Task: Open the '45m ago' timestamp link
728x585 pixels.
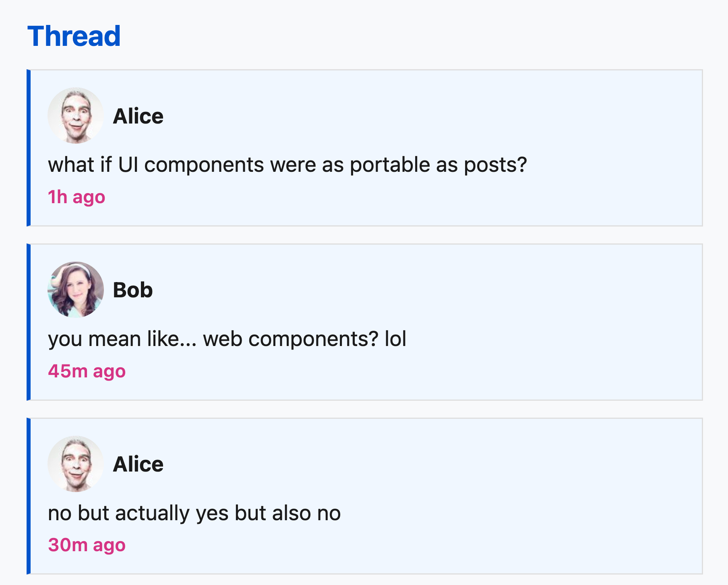Action: pyautogui.click(x=87, y=371)
